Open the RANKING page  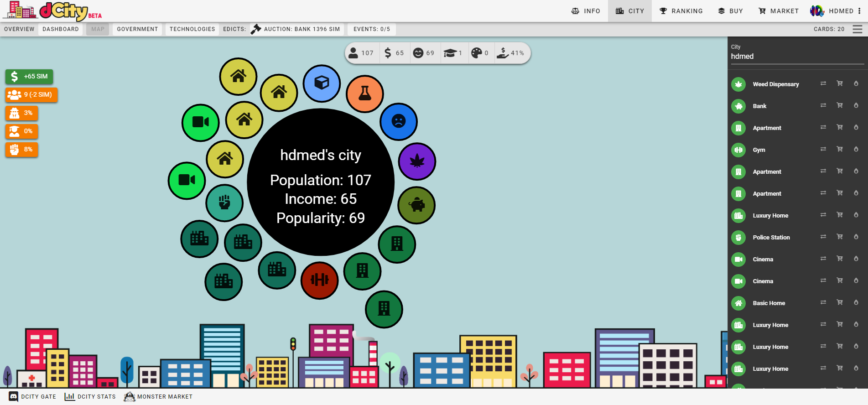[x=681, y=11]
